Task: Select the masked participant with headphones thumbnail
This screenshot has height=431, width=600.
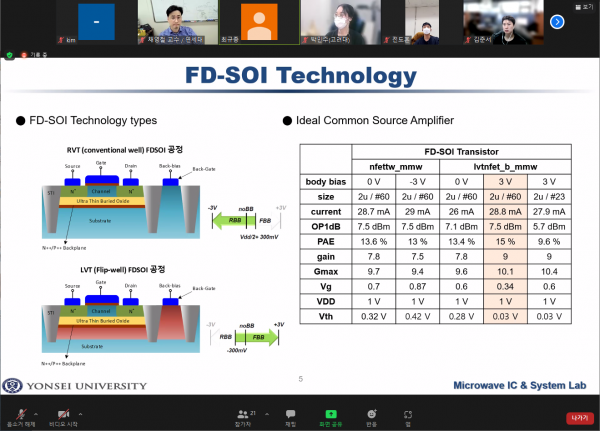Action: pyautogui.click(x=341, y=22)
